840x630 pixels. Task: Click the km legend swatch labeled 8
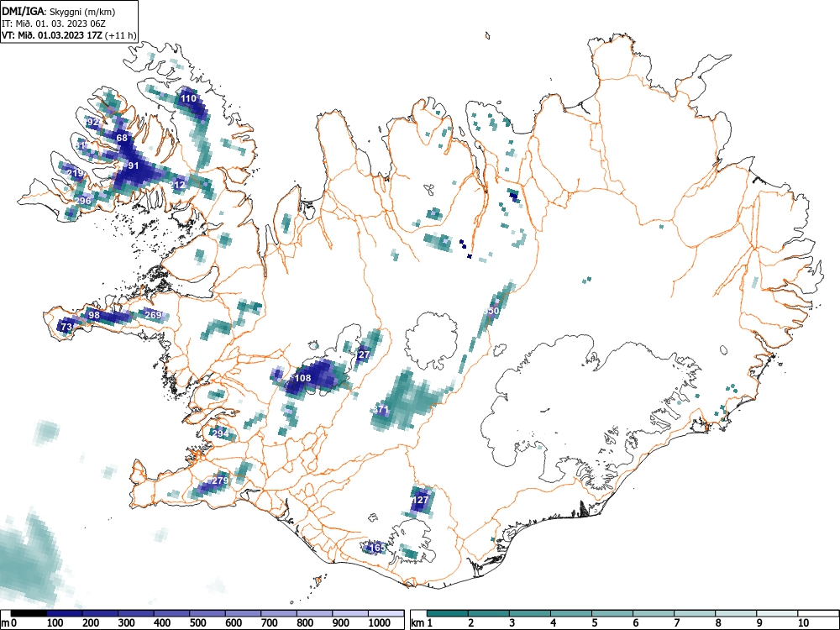(736, 613)
